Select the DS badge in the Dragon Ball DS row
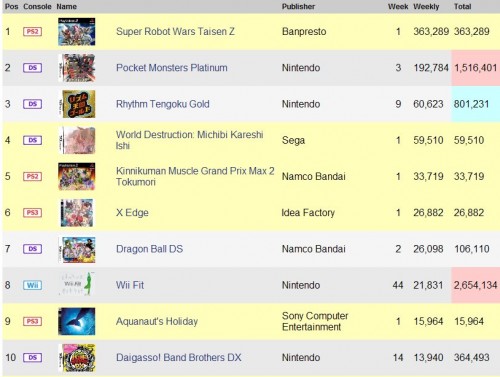 point(32,249)
